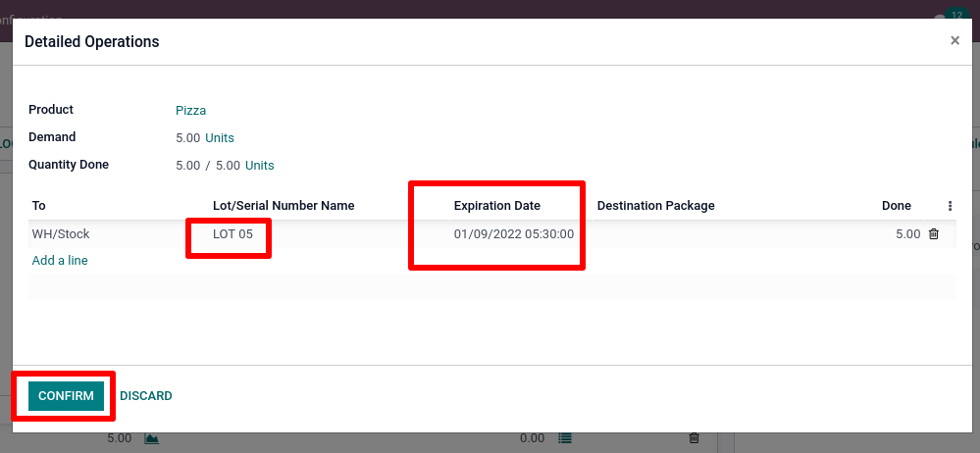Close the Detailed Operations dialog

click(954, 40)
